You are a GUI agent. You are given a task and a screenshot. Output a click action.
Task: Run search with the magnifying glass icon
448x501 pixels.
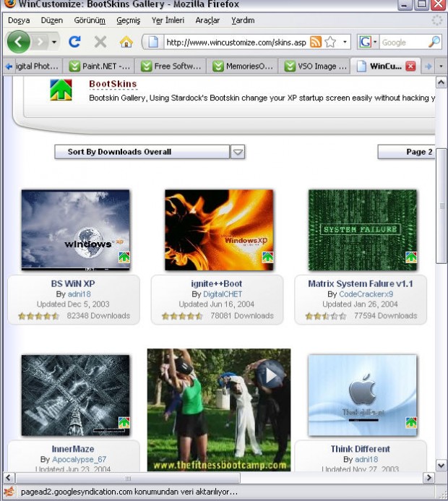(x=434, y=42)
